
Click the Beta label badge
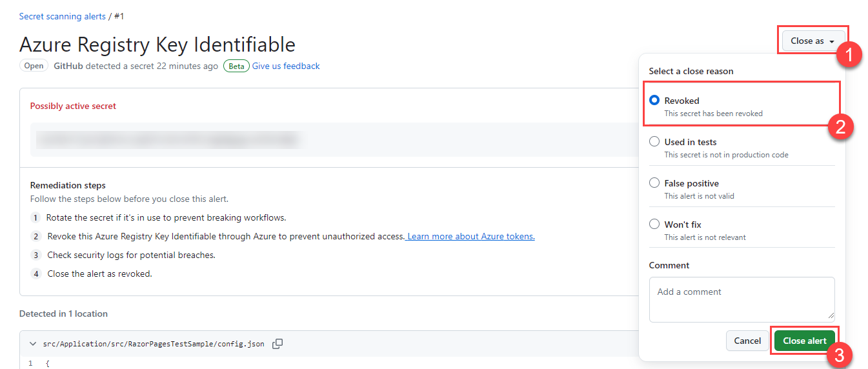(236, 66)
